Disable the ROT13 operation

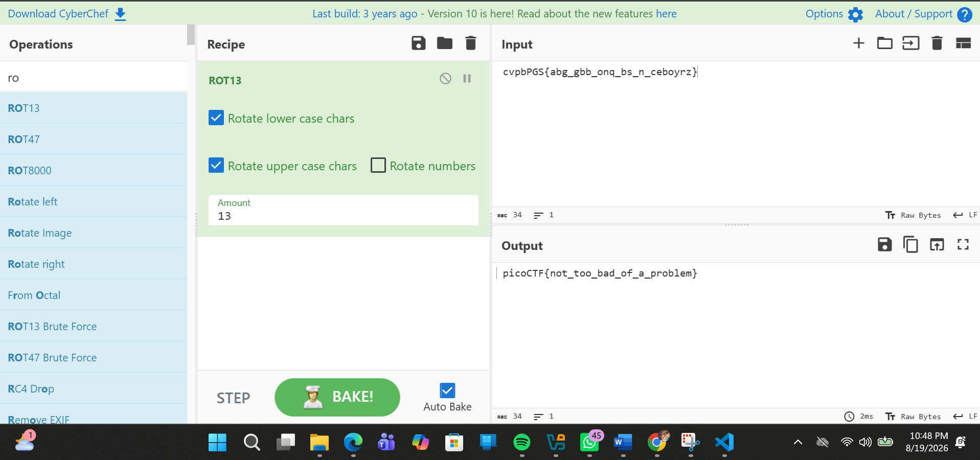(x=445, y=79)
